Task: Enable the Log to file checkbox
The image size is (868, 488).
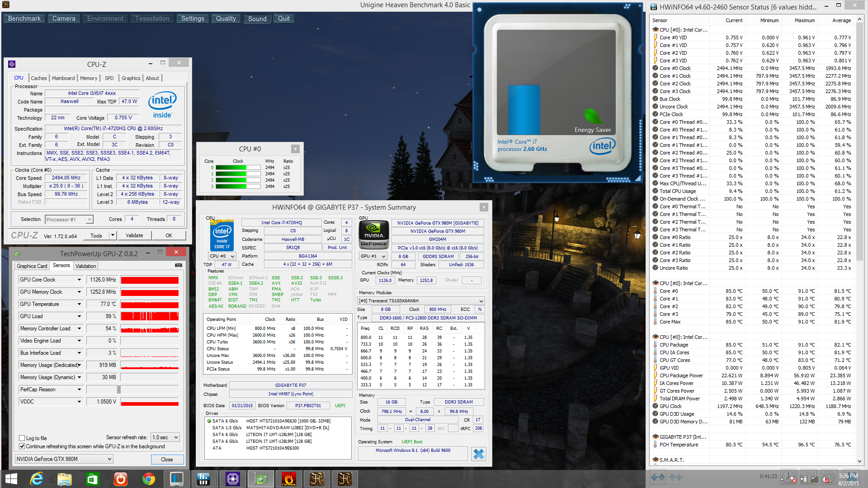Action: (22, 438)
